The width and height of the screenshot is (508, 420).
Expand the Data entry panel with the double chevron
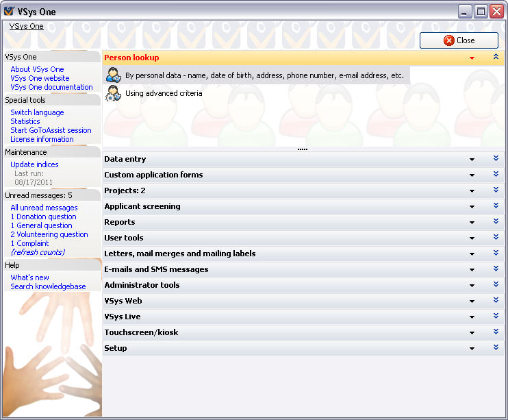pyautogui.click(x=496, y=158)
